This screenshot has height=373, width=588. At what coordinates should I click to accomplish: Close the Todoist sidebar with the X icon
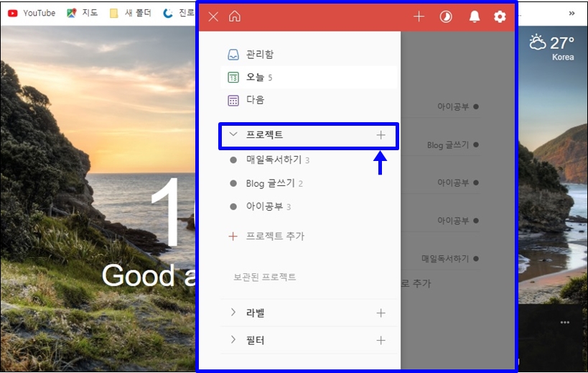click(x=213, y=17)
